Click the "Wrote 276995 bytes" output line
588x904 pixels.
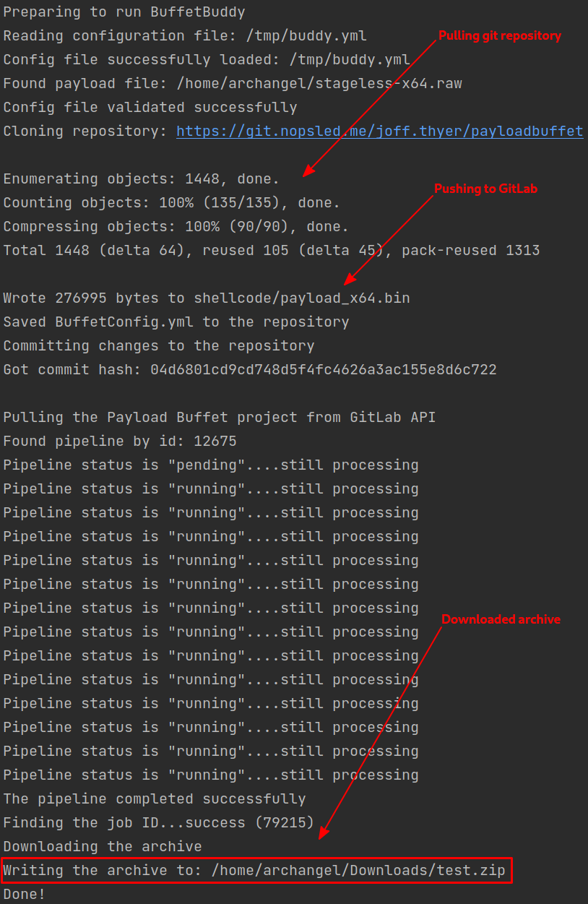pyautogui.click(x=207, y=298)
